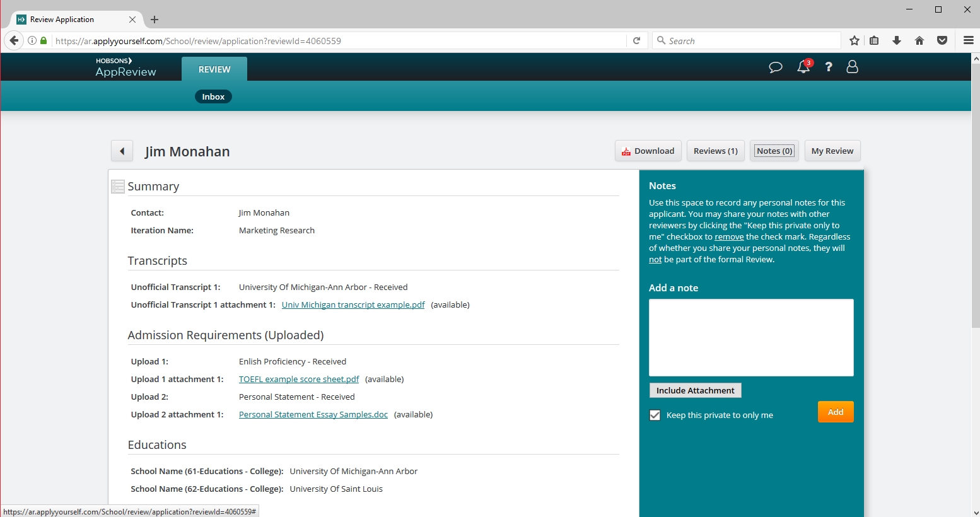This screenshot has height=517, width=980.
Task: Open TOEFL example score sheet.pdf
Action: tap(299, 380)
